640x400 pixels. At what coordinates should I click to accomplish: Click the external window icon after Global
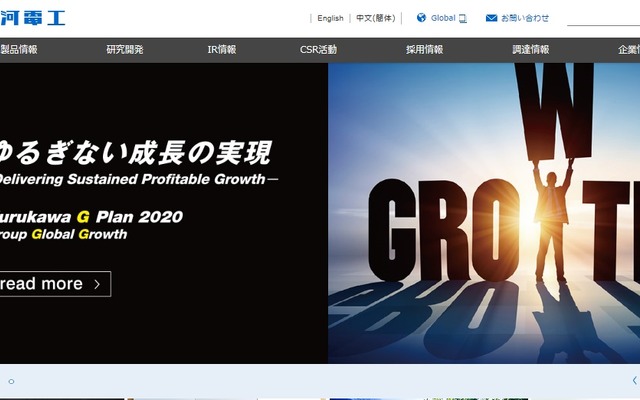coord(462,18)
